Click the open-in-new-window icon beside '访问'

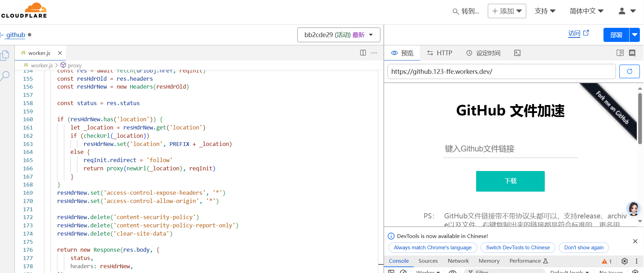(586, 33)
